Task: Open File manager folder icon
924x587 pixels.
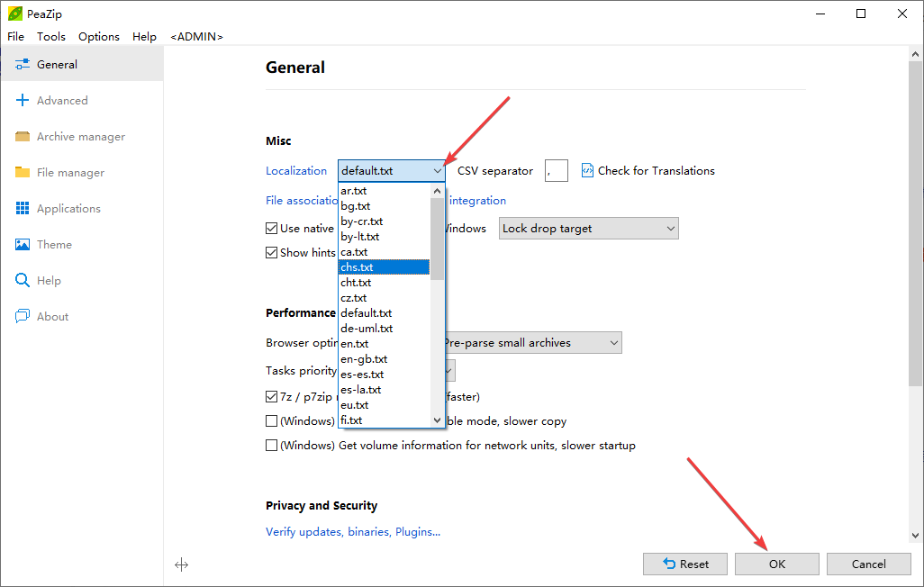Action: 23,173
